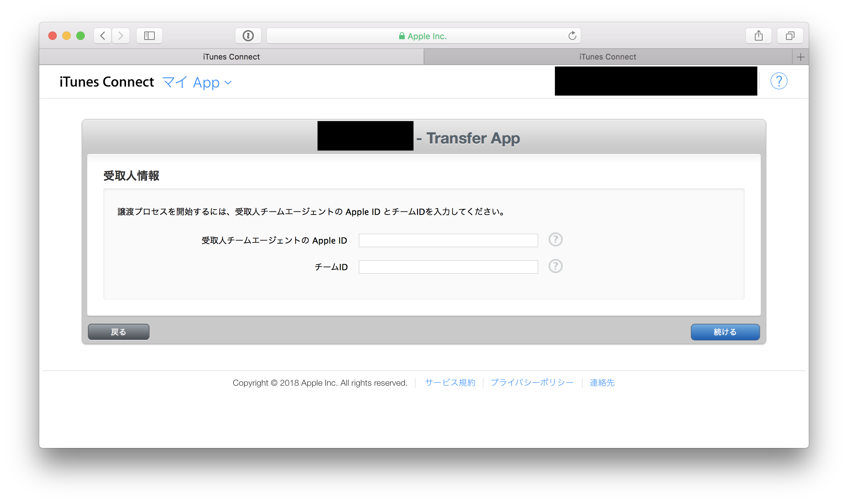Click help icon beside Apple ID field

click(x=555, y=240)
